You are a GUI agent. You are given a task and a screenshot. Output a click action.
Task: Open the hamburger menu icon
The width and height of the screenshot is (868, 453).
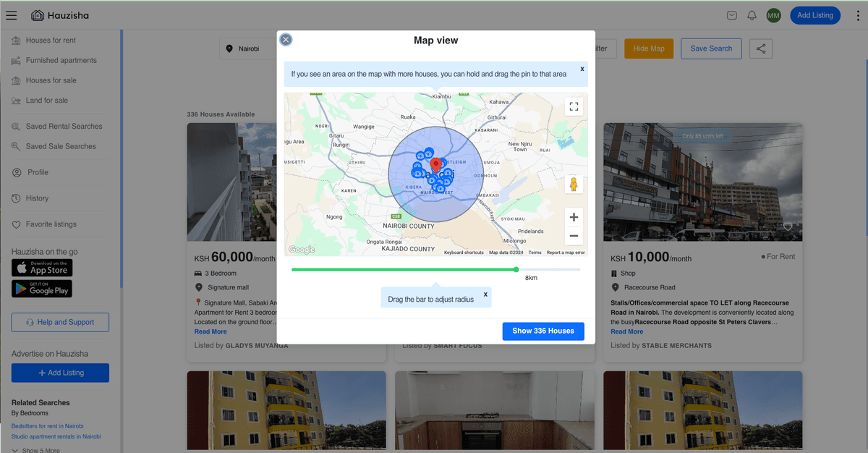click(x=12, y=15)
